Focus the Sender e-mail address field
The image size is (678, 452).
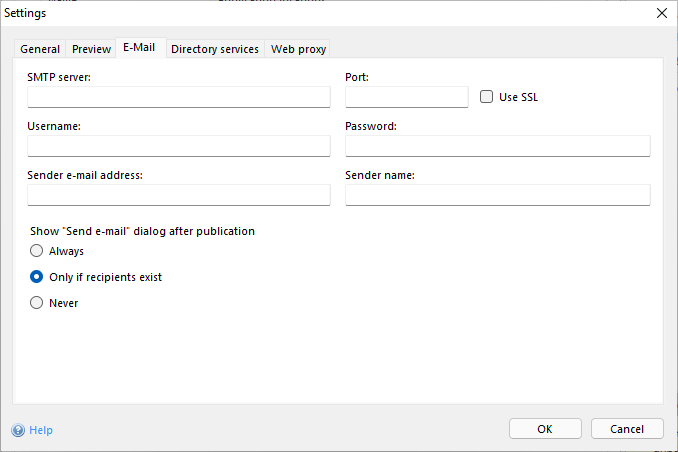coord(179,195)
